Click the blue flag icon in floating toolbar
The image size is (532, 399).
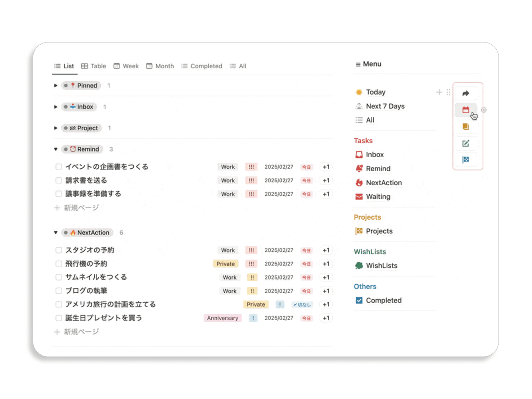[465, 159]
